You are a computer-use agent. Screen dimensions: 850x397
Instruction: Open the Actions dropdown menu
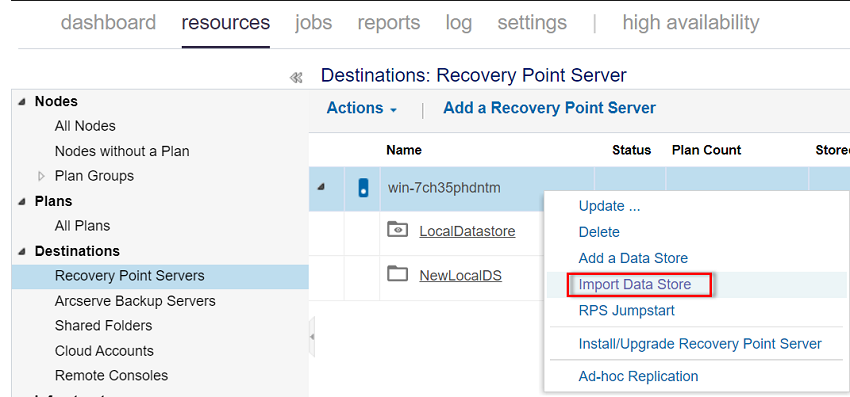362,108
